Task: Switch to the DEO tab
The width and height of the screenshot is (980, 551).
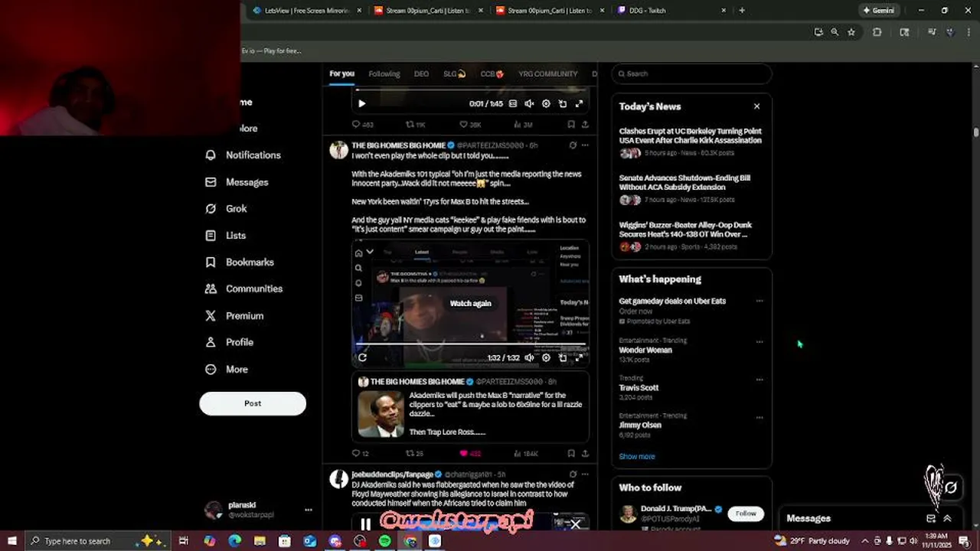Action: pyautogui.click(x=421, y=73)
